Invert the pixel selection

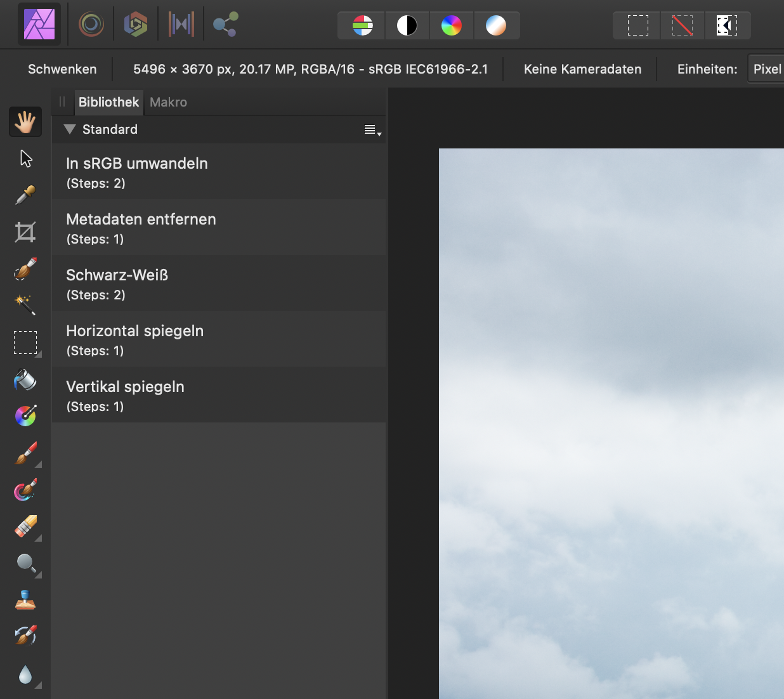click(x=727, y=25)
